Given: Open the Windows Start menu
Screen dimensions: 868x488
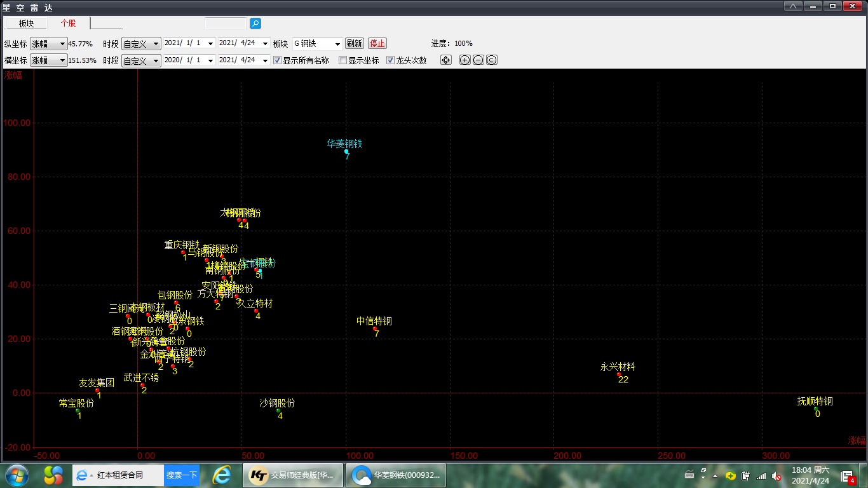Looking at the screenshot, I should (x=17, y=475).
